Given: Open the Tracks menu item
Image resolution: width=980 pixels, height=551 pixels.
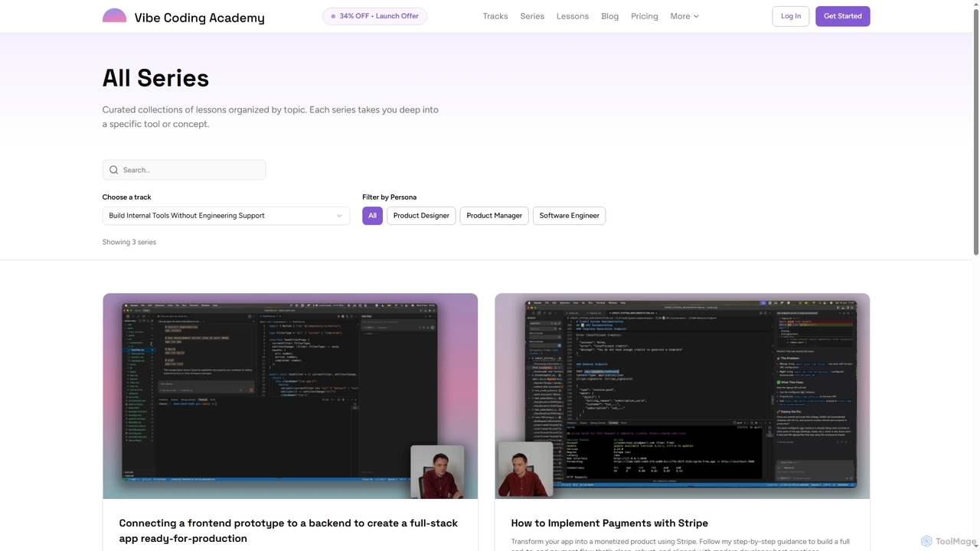Looking at the screenshot, I should (x=495, y=16).
